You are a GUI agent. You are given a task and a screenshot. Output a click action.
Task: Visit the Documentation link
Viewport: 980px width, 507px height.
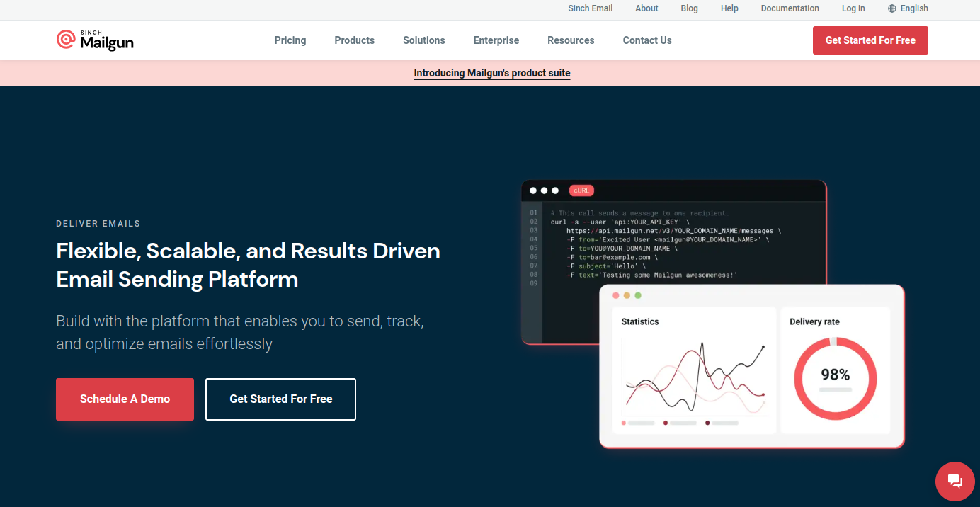pyautogui.click(x=790, y=8)
